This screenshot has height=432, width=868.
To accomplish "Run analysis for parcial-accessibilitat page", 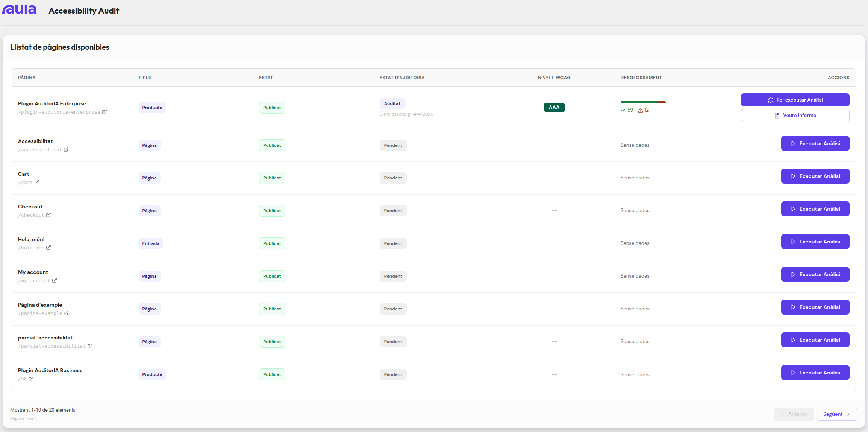I will click(x=815, y=340).
